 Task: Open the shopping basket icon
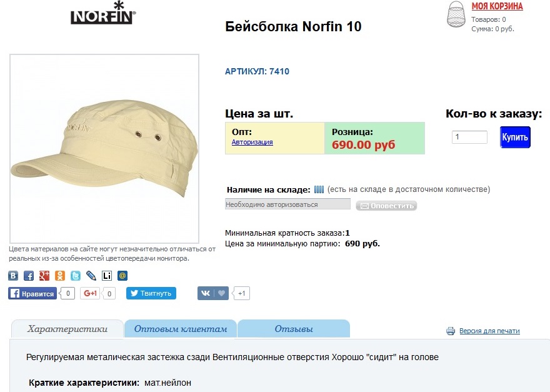click(x=456, y=14)
